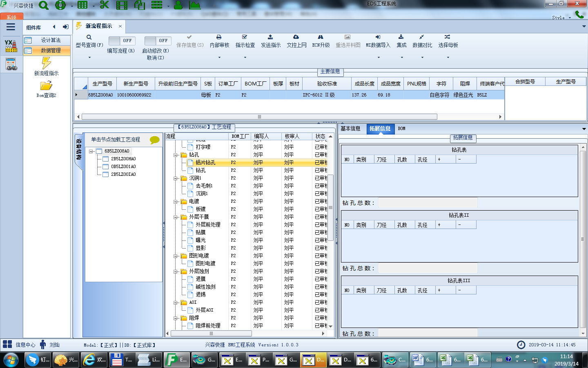
Task: Click the pin arrow icon in 组件库 header
Action: (x=66, y=27)
